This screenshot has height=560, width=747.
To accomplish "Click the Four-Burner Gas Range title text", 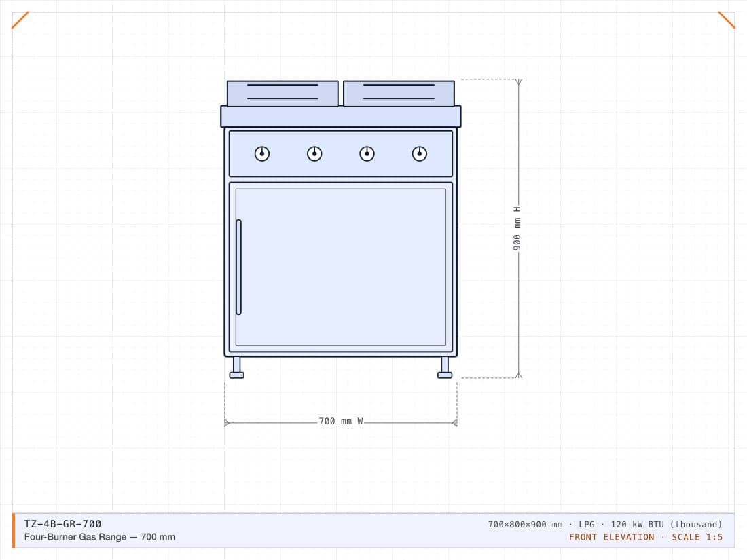I will coord(100,537).
